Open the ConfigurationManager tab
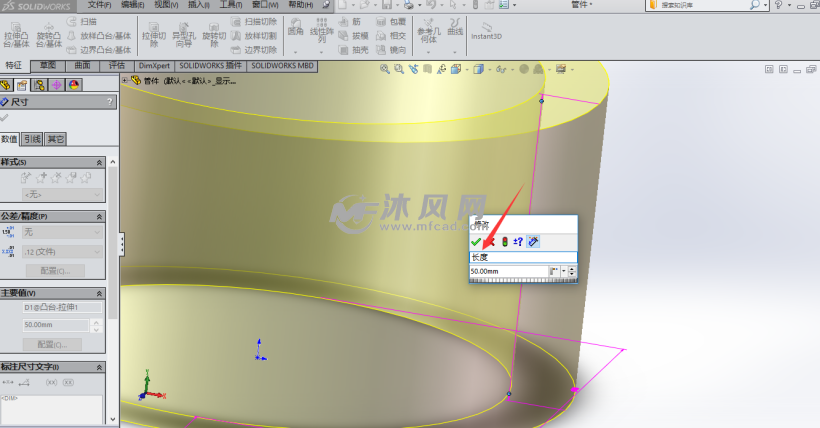The image size is (820, 428). click(x=39, y=85)
